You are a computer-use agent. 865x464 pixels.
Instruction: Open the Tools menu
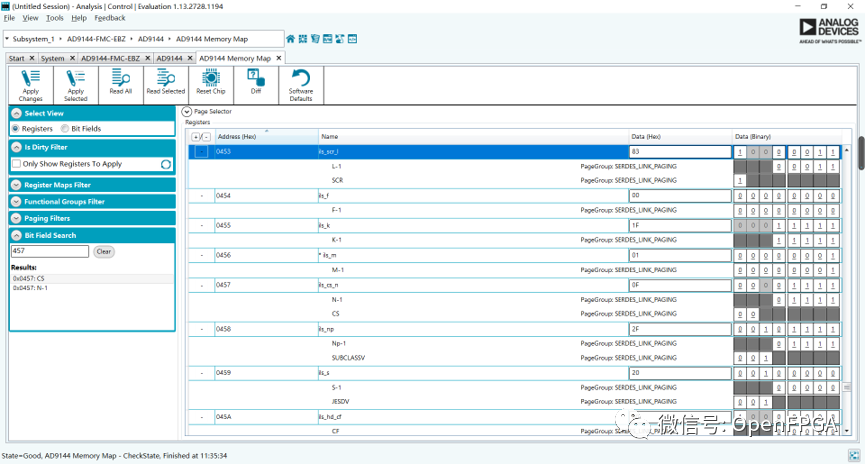coord(54,18)
